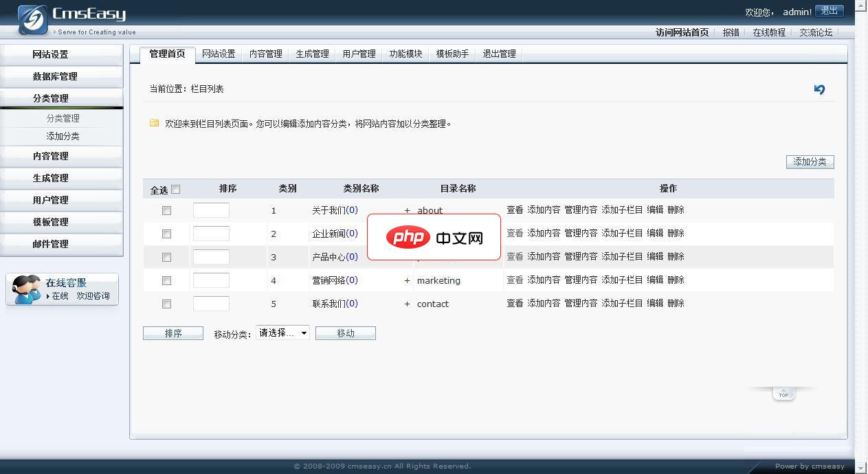Click the 退出 logout button

(x=828, y=11)
